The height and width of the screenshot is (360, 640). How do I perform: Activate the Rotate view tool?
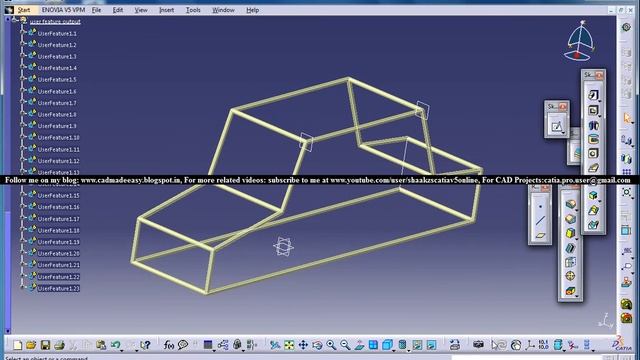point(317,345)
